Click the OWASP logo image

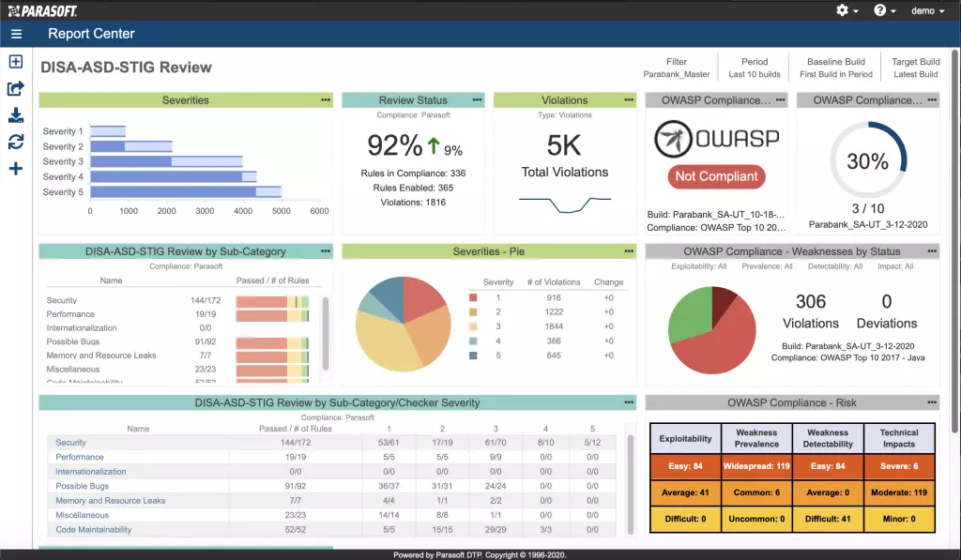click(x=716, y=139)
